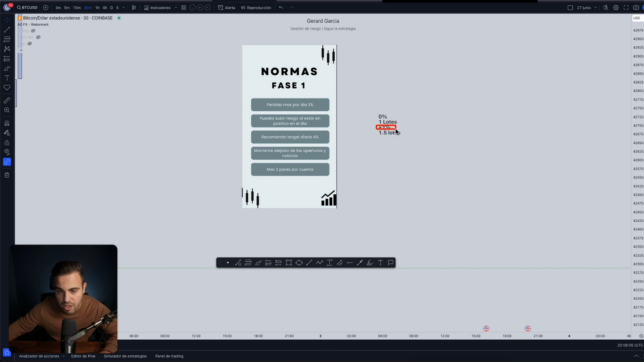Click the add symbol plus icon
Viewport: 644px width, 362px height.
coord(45,8)
